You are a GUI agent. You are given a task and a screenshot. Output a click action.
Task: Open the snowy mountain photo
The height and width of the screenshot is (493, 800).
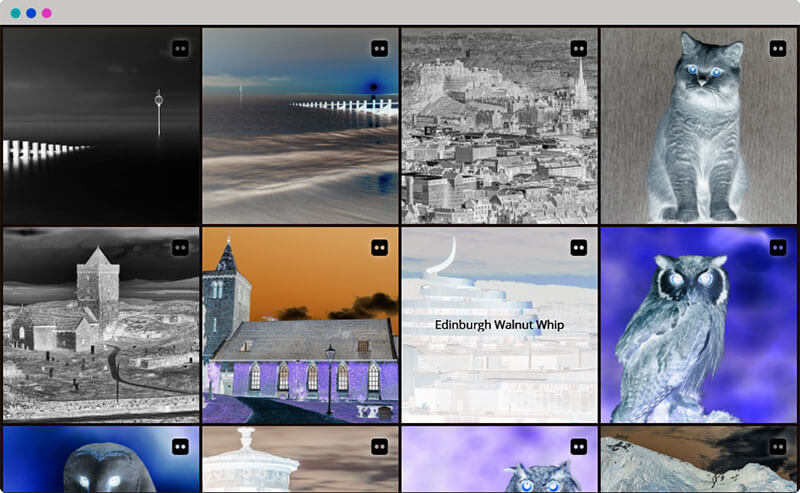click(698, 459)
